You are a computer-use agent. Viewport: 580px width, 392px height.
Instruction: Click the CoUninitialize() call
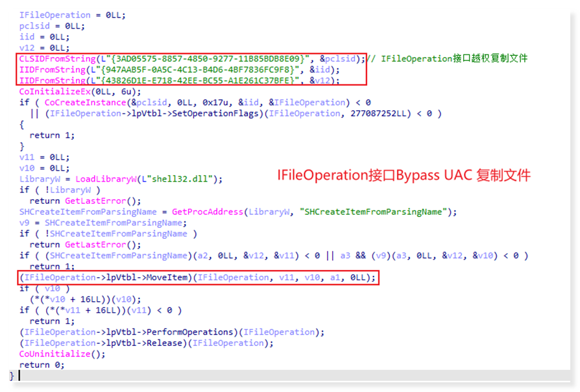tap(62, 354)
